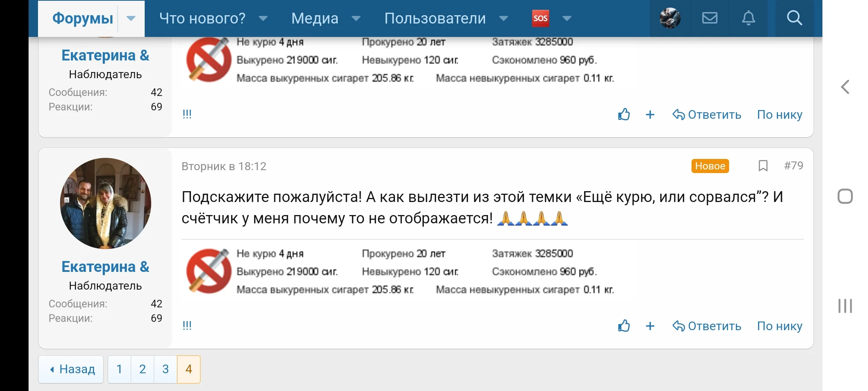Open notifications bell icon
868x391 pixels.
[748, 18]
